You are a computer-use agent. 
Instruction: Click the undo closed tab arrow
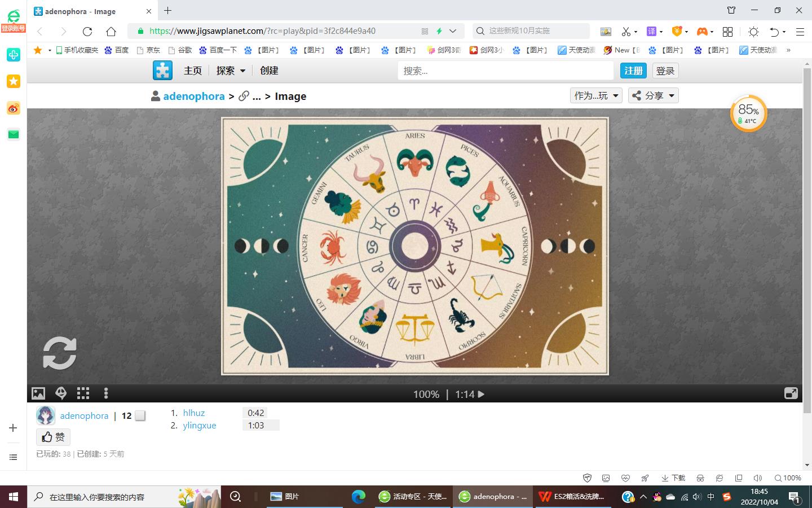pyautogui.click(x=775, y=32)
